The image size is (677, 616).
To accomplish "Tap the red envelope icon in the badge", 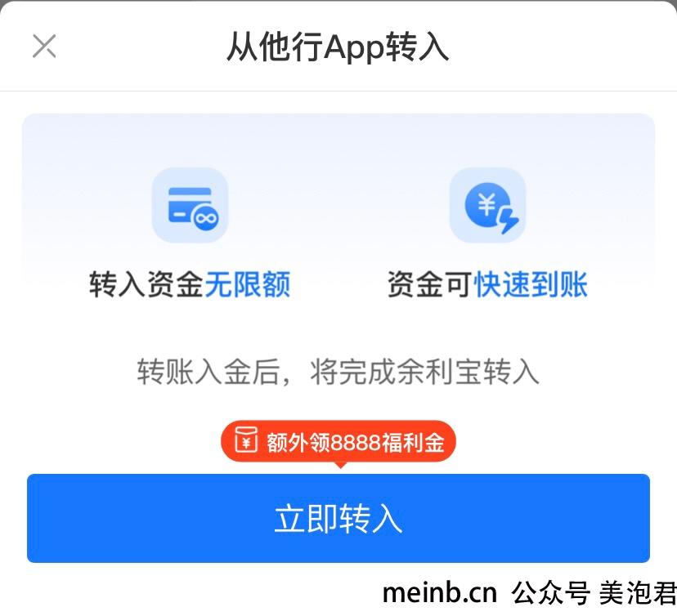I will pos(246,440).
